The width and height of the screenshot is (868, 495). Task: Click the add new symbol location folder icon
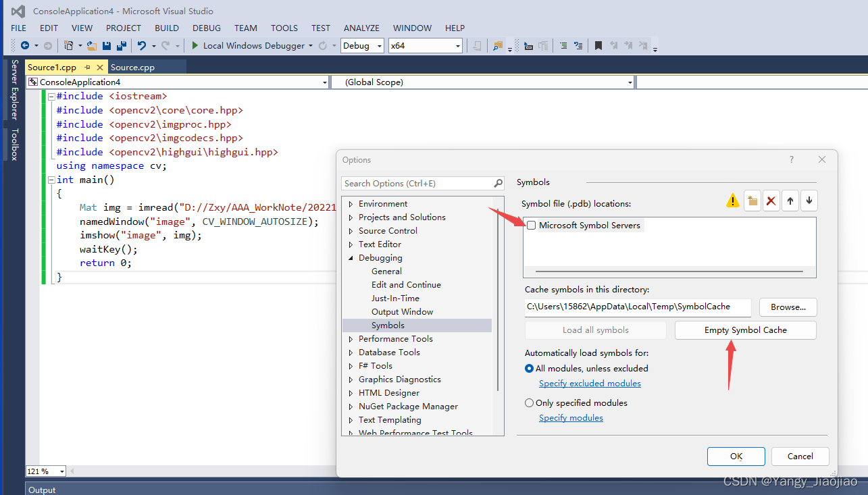(752, 201)
